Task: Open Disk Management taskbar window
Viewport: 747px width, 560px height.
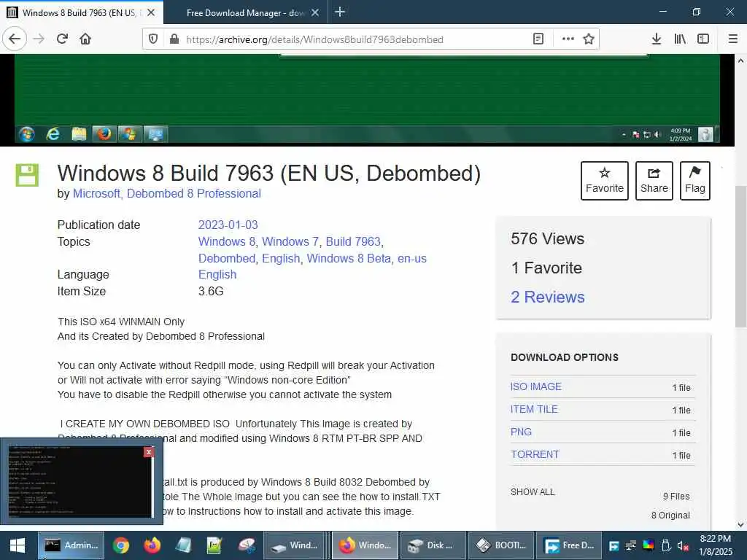Action: [432, 545]
